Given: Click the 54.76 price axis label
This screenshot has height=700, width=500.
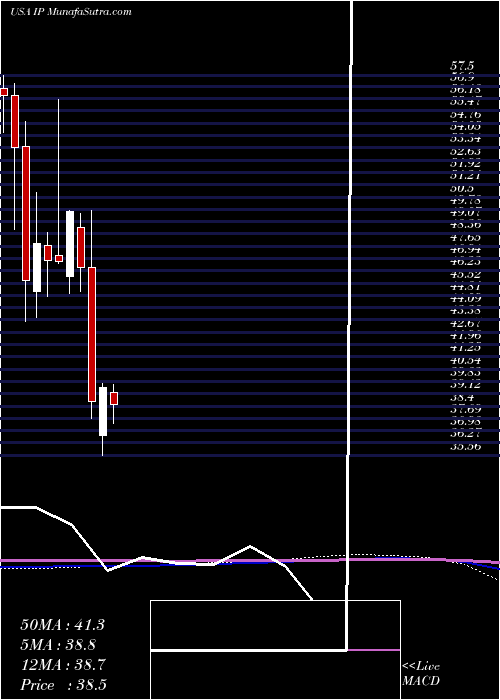Looking at the screenshot, I should click(x=465, y=115).
